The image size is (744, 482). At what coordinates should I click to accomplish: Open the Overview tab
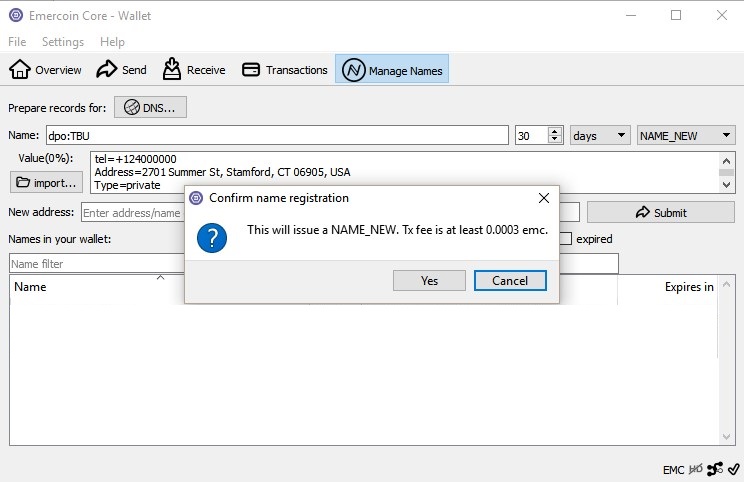pyautogui.click(x=46, y=70)
